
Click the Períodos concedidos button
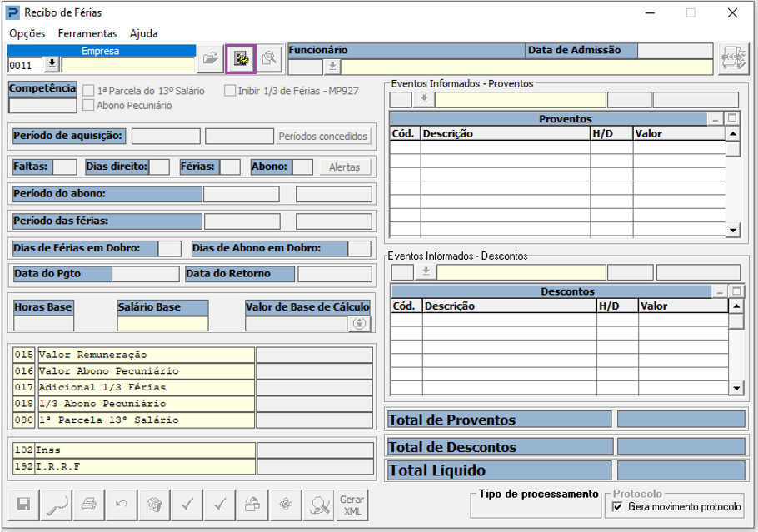323,137
